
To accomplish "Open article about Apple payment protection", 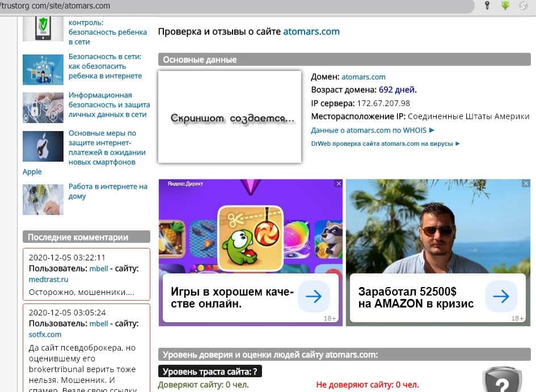I will pos(107,147).
